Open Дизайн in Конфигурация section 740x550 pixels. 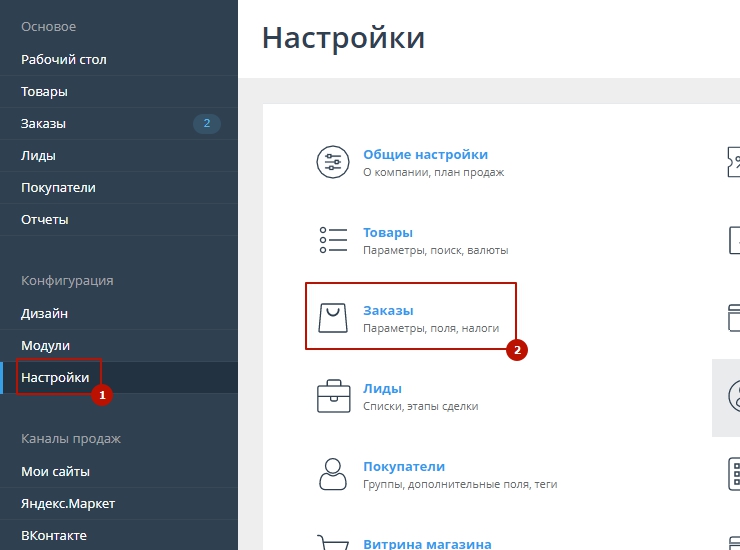click(45, 314)
